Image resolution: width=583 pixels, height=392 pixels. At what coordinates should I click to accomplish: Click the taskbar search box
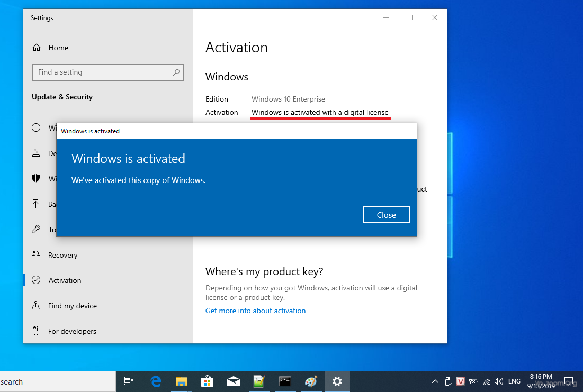[x=58, y=381]
